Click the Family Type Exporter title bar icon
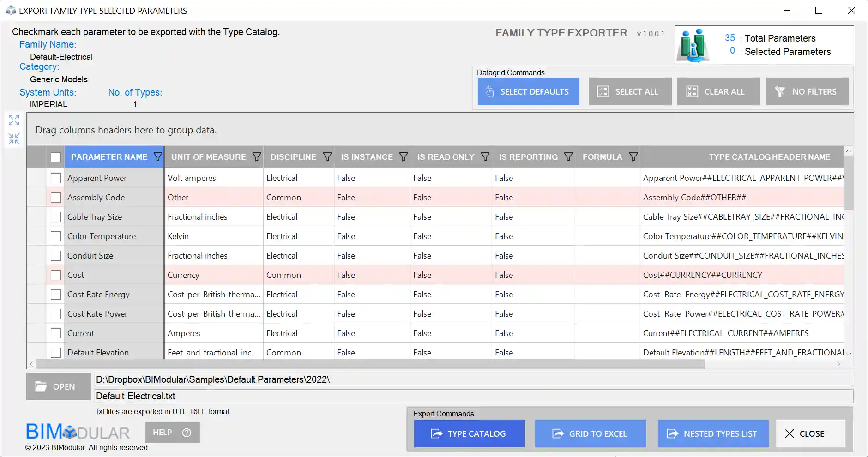The width and height of the screenshot is (868, 457). (x=10, y=10)
